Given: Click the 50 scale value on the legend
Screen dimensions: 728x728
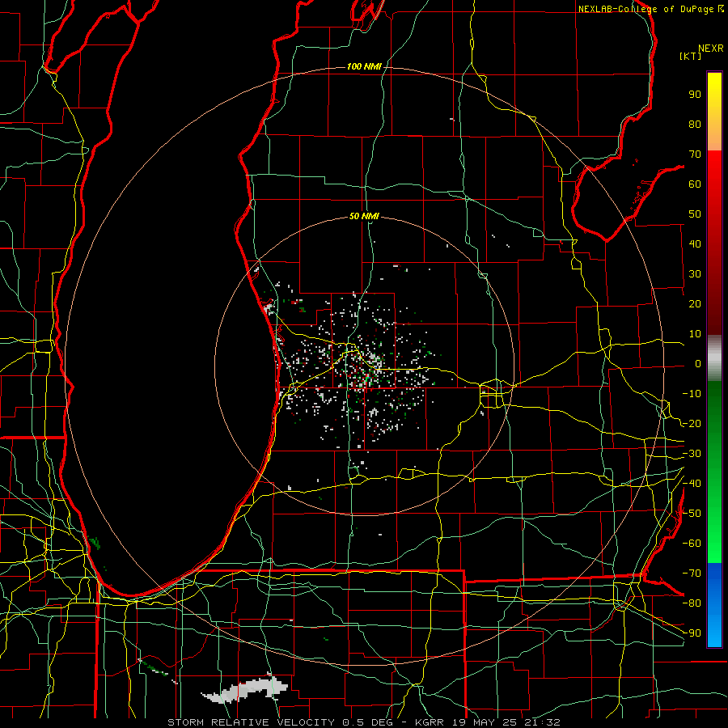Looking at the screenshot, I should 695,214.
